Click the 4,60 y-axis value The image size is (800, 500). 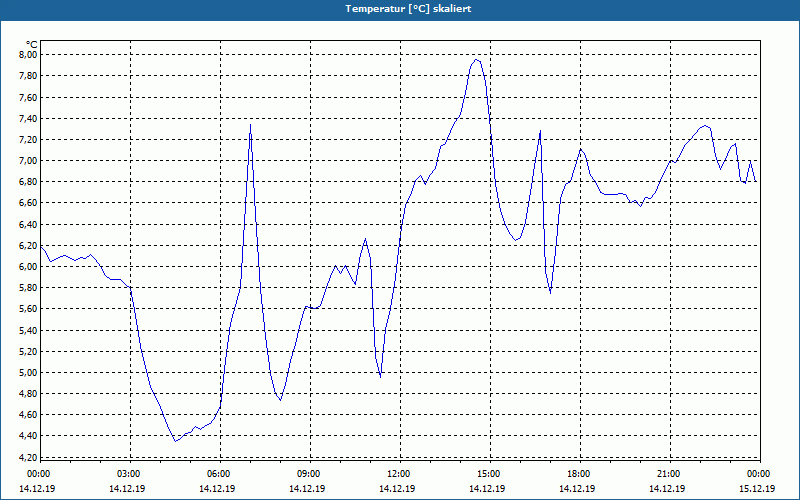28,415
